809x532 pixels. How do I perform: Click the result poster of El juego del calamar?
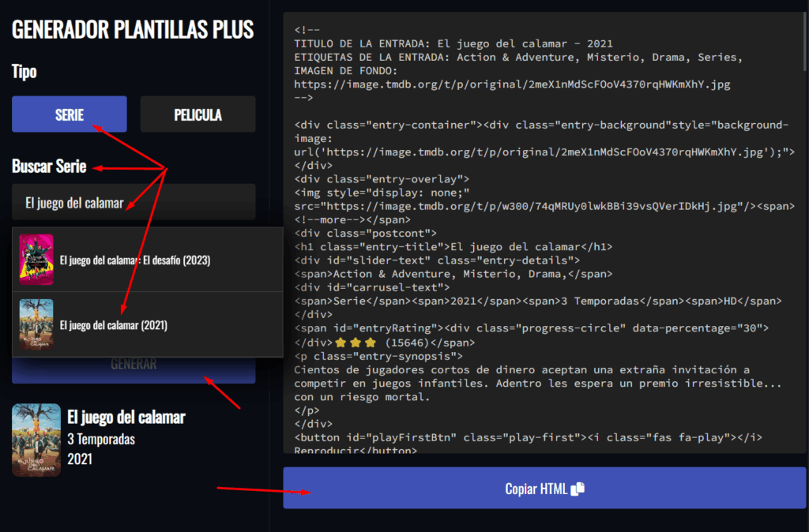coord(36,440)
